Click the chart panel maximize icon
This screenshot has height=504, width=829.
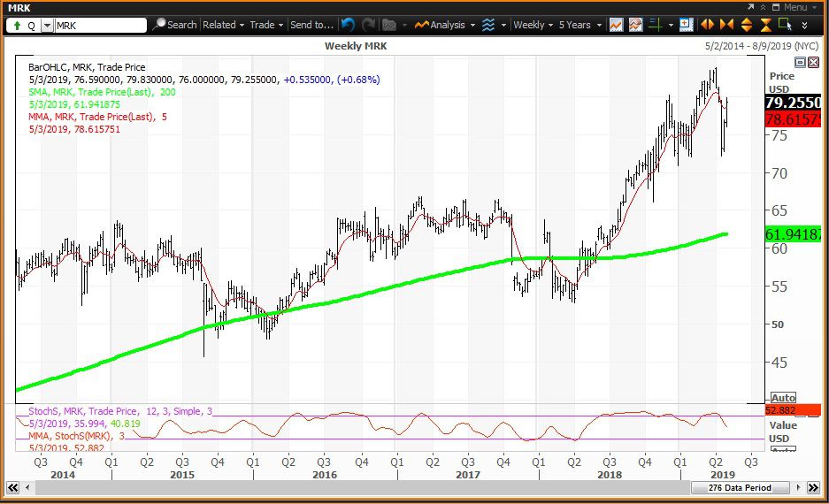click(801, 63)
